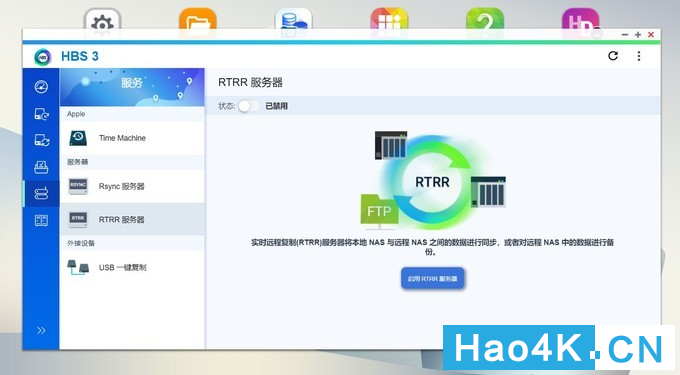Select Time Machine service
The height and width of the screenshot is (375, 680).
coord(132,138)
